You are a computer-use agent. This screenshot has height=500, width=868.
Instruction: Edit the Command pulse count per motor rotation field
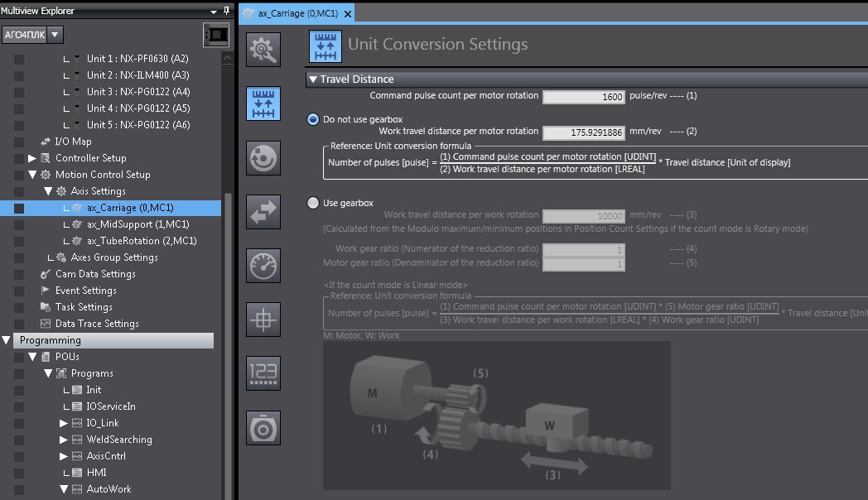click(584, 97)
